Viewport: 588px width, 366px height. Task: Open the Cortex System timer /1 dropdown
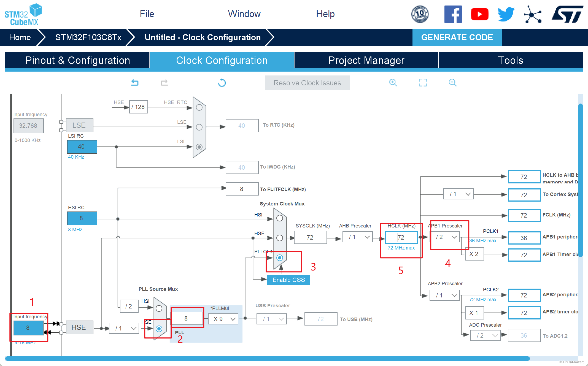458,194
